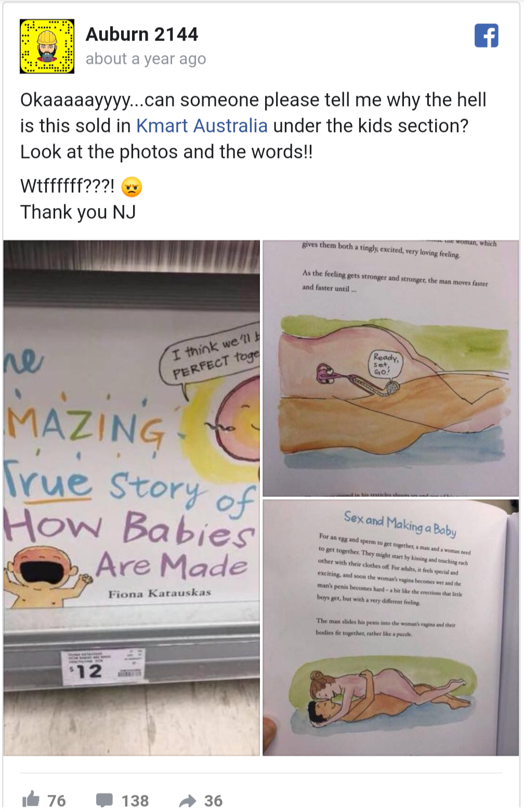Open the Snapchat code profile avatar
524x812 pixels.
(47, 46)
